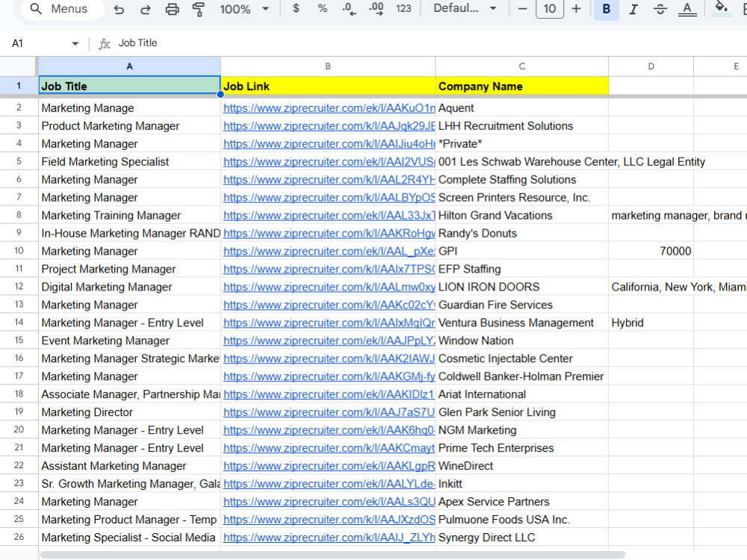This screenshot has height=560, width=747.
Task: Click the fx function icon
Action: [x=105, y=44]
